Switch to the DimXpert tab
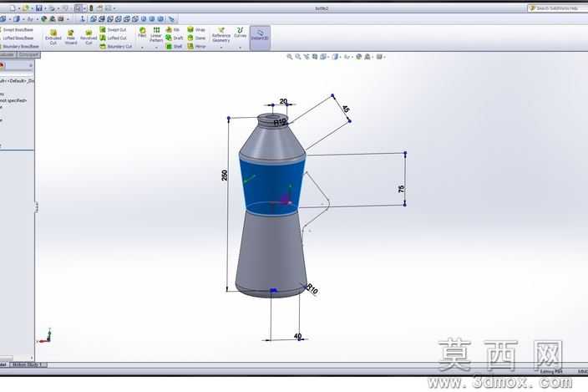Image resolution: width=588 pixels, height=392 pixels. coord(29,55)
